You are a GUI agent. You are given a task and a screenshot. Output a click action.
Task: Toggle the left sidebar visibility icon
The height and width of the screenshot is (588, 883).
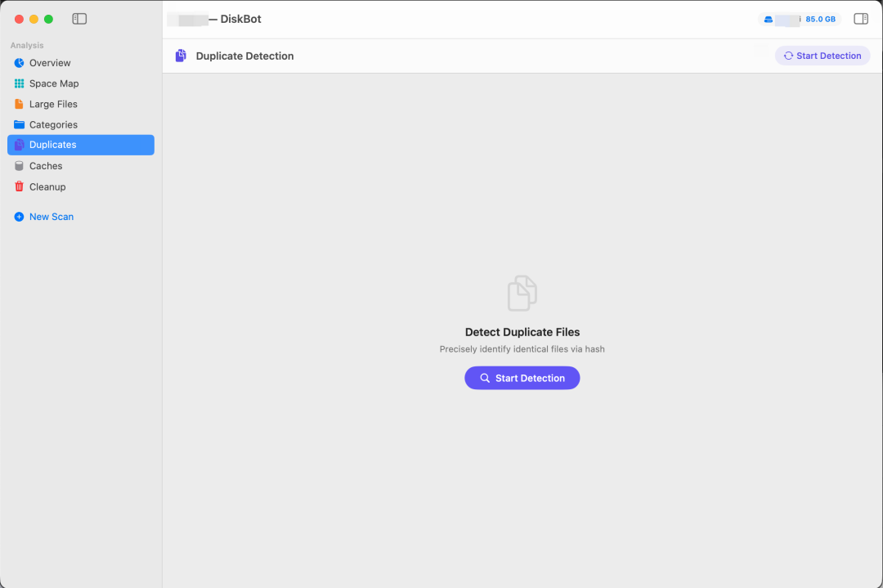click(x=79, y=19)
